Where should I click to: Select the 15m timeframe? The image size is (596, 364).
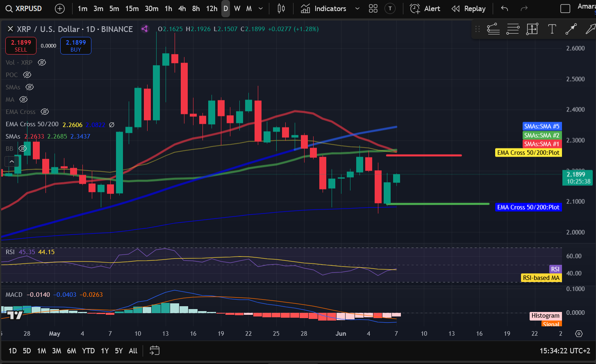tap(132, 9)
